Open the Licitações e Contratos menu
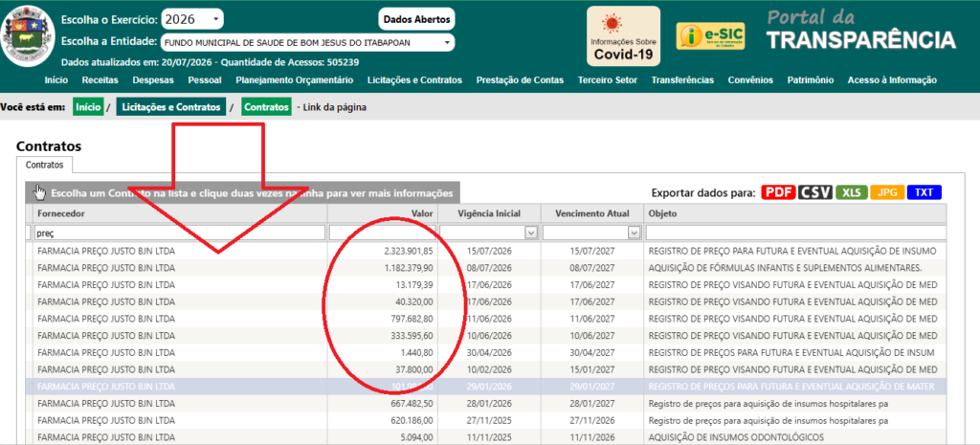The width and height of the screenshot is (980, 445). [414, 80]
